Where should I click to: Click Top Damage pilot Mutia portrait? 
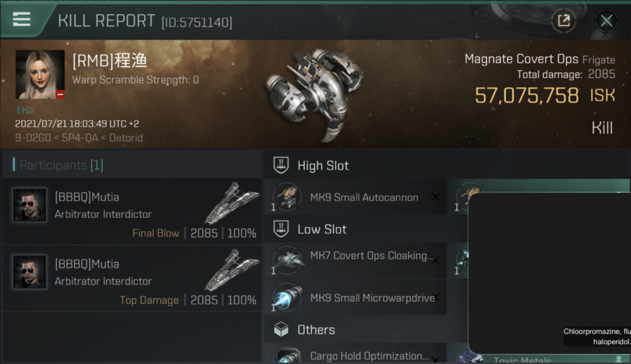click(30, 272)
